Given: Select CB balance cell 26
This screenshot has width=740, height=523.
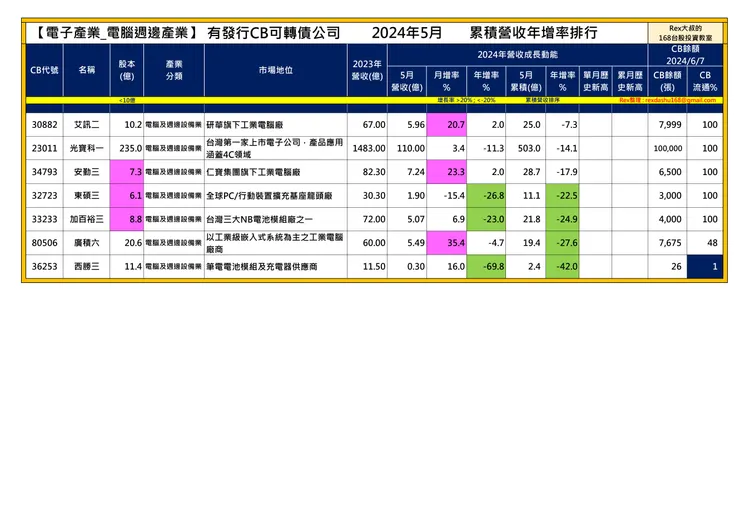Looking at the screenshot, I should (667, 266).
